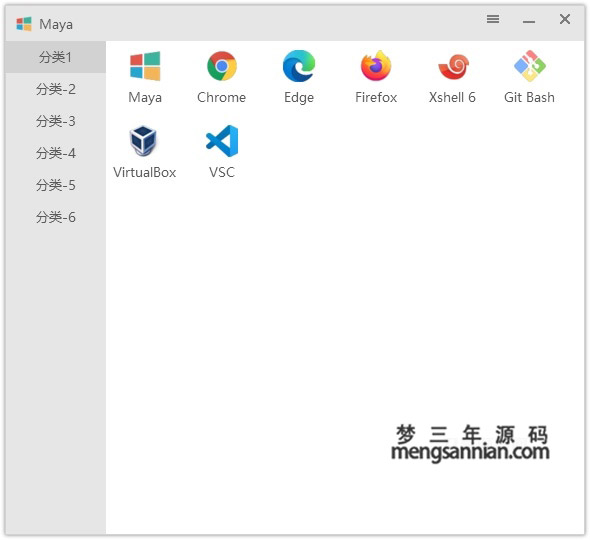Viewport: 590px width, 540px height.
Task: Launch the VSC Visual Studio Code icon
Action: click(222, 141)
